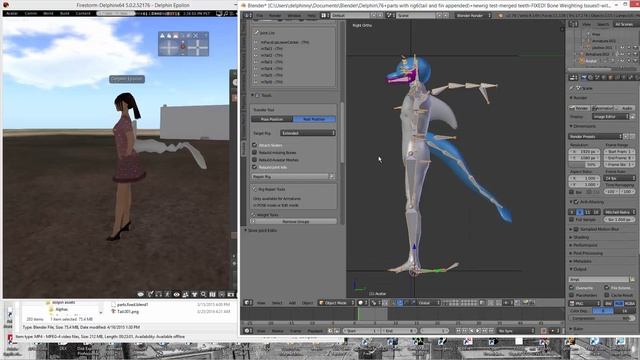The height and width of the screenshot is (360, 640).
Task: Open Blender Render menu
Action: (275, 16)
